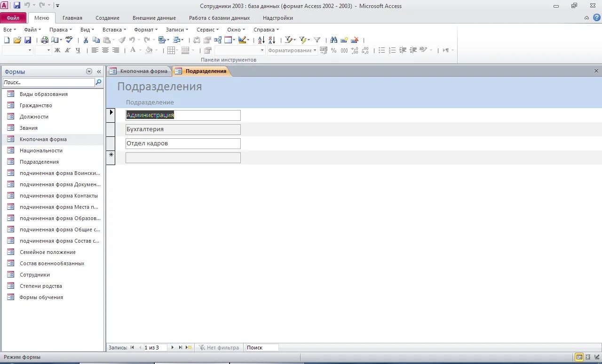This screenshot has width=602, height=364.
Task: Click the Spelling check ABC icon
Action: 69,40
